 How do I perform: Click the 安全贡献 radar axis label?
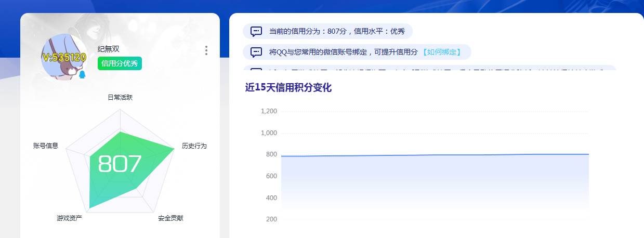[x=170, y=218]
